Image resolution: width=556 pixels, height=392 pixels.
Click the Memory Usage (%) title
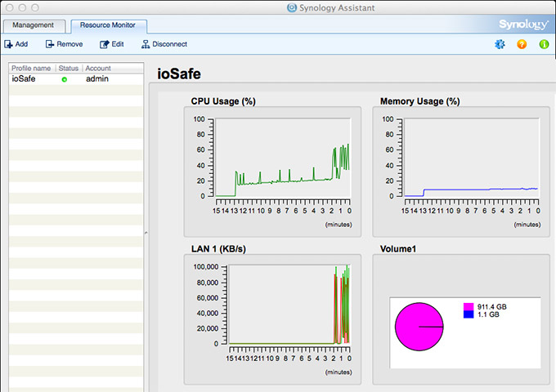(419, 101)
